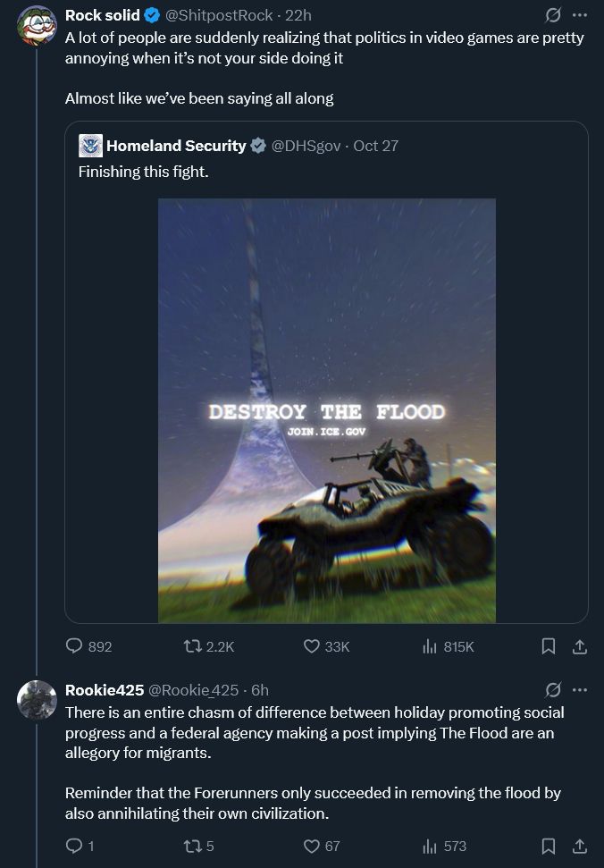The width and height of the screenshot is (604, 868).
Task: Reply to Rookie425's comment
Action: click(x=75, y=846)
